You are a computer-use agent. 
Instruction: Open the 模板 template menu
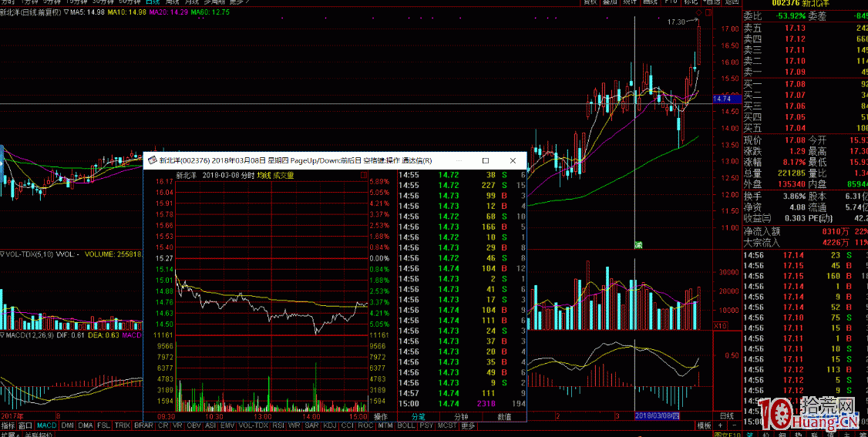(704, 425)
